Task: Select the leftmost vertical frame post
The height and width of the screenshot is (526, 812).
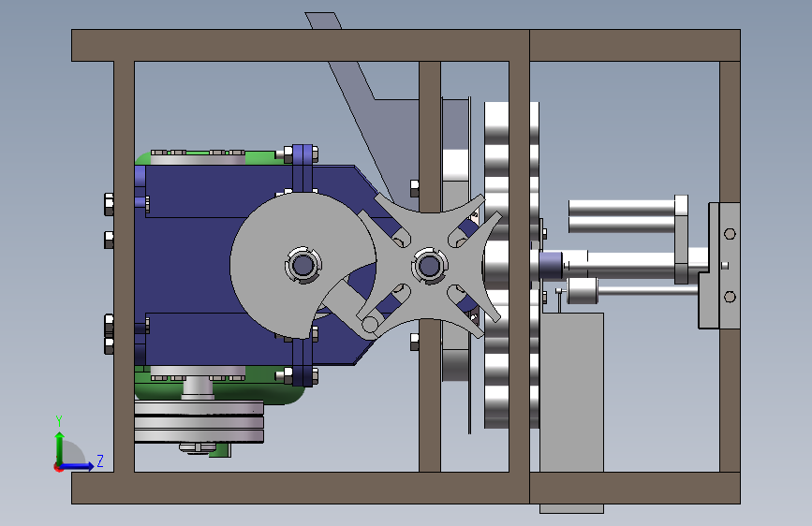Action: point(124,267)
